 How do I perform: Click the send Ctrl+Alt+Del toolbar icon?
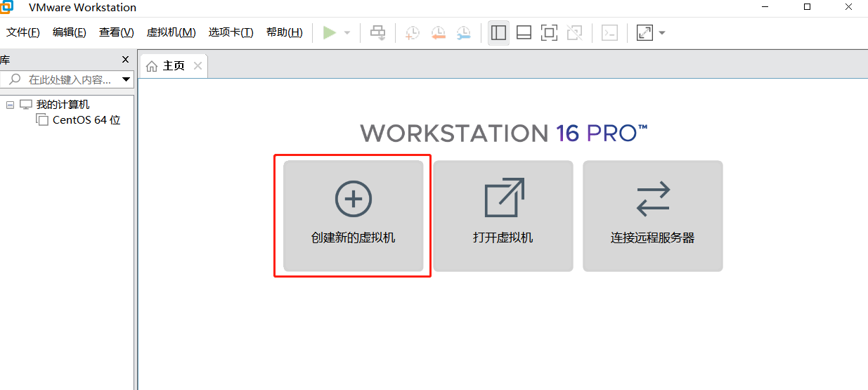pyautogui.click(x=378, y=32)
